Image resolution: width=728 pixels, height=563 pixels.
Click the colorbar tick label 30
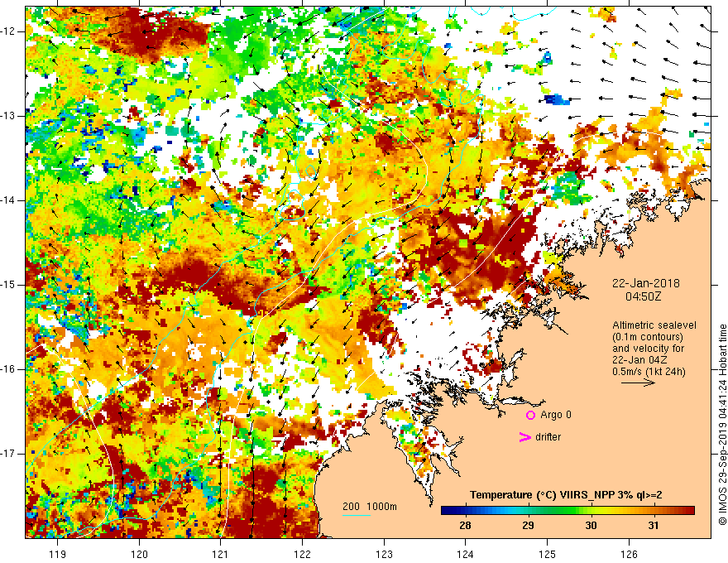591,526
